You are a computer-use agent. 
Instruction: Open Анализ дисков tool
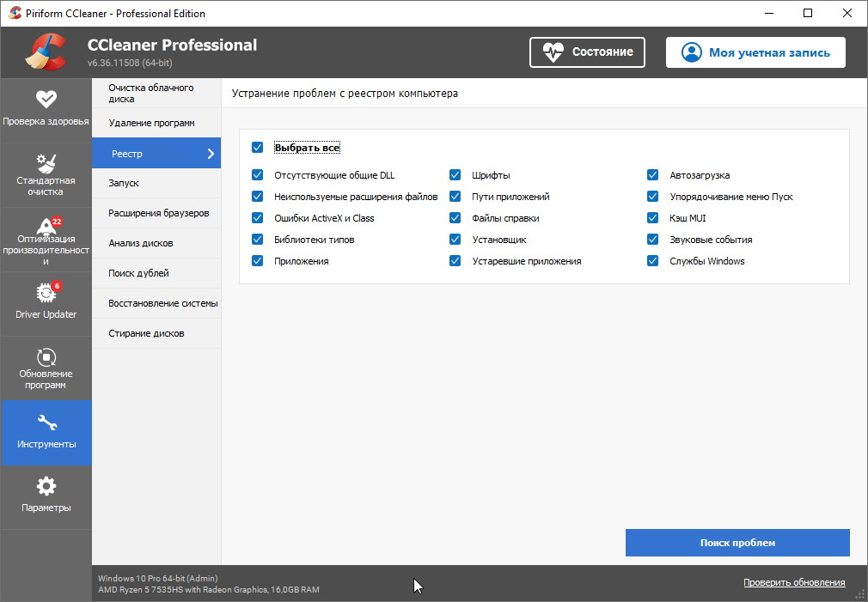point(156,243)
